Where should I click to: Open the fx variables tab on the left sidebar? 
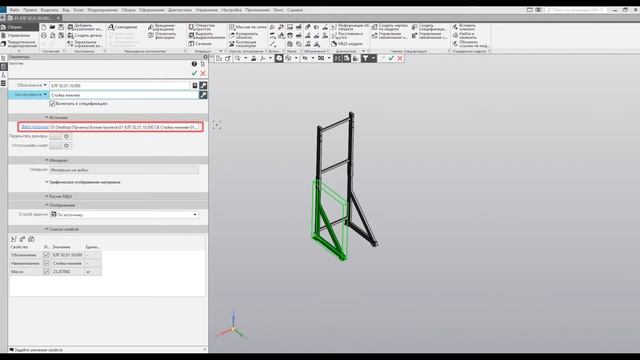pyautogui.click(x=4, y=75)
